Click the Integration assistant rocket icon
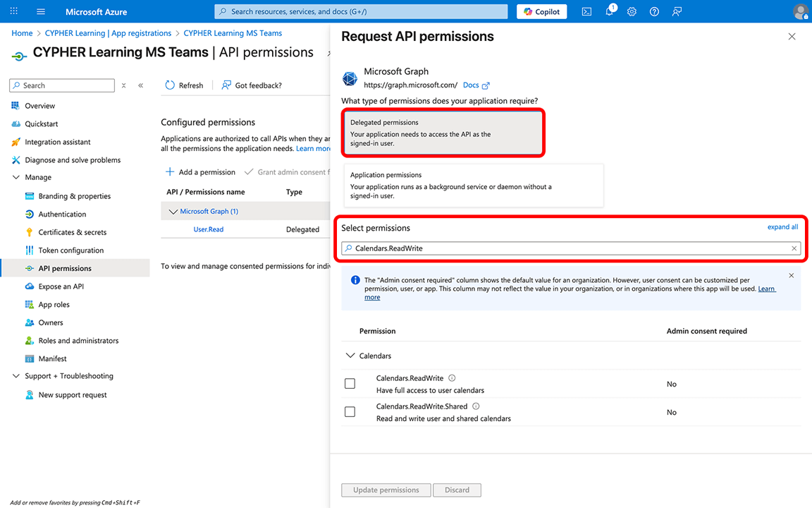 point(16,142)
